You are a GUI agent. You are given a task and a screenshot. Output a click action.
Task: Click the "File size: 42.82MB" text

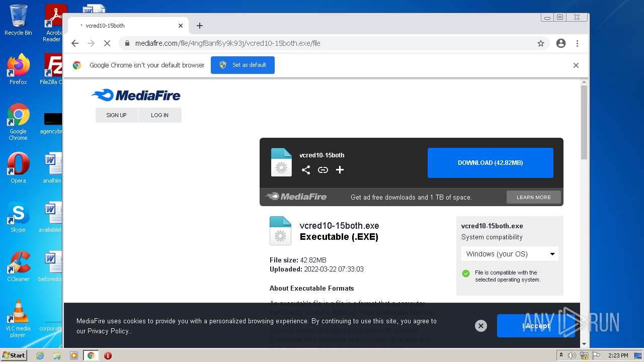coord(298,260)
